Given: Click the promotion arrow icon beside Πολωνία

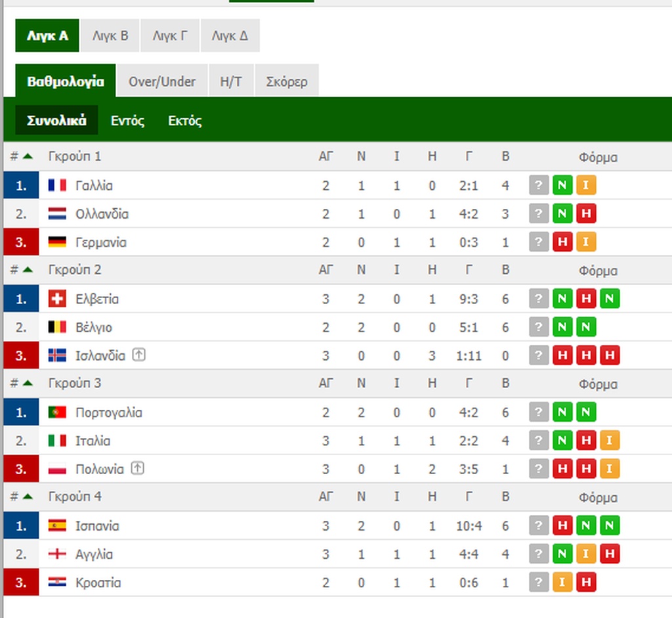Looking at the screenshot, I should [137, 469].
